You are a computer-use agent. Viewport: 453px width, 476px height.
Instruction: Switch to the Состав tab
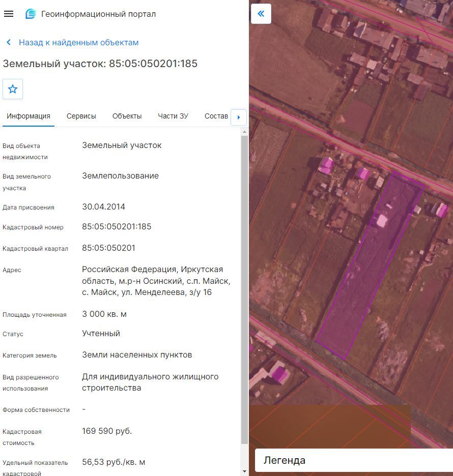[x=216, y=116]
